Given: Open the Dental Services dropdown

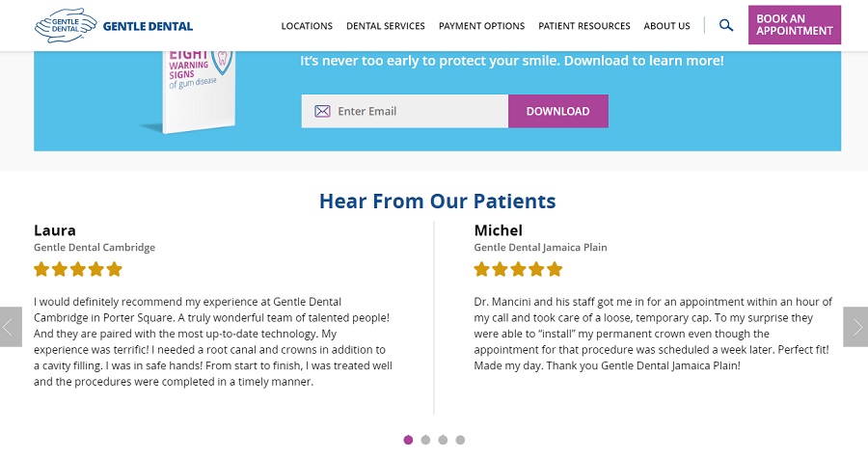Looking at the screenshot, I should (385, 26).
